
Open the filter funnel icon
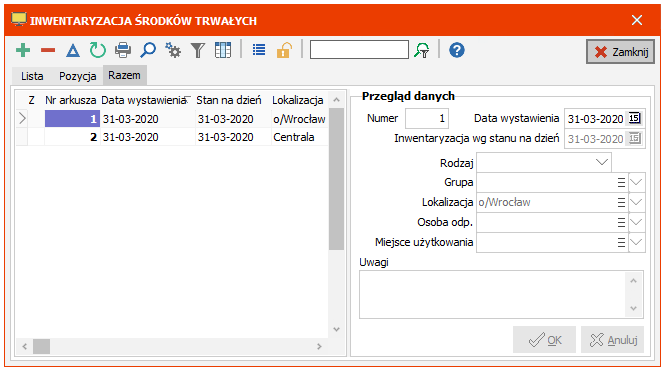[x=198, y=50]
